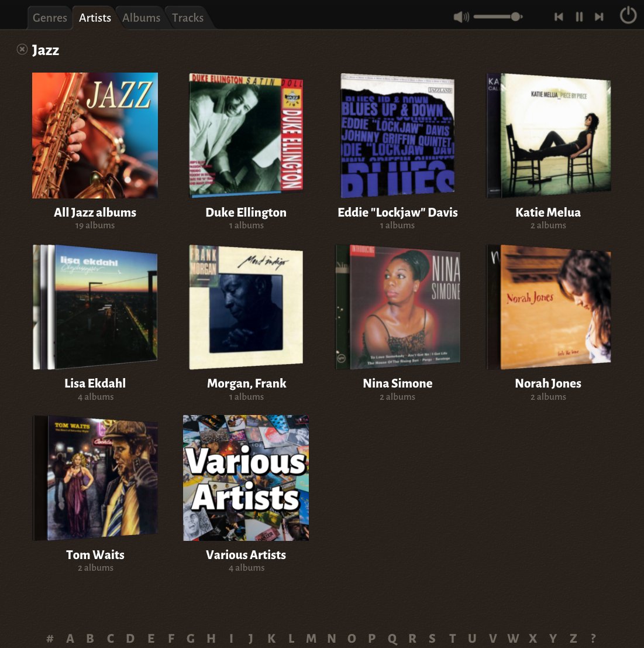Jump to letter E in index
This screenshot has height=648, width=644.
click(x=151, y=639)
